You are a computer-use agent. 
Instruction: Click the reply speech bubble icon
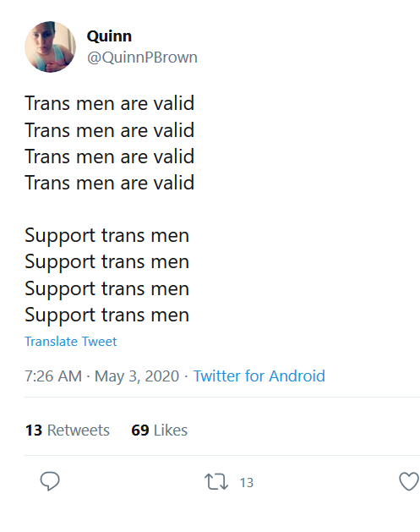click(50, 481)
